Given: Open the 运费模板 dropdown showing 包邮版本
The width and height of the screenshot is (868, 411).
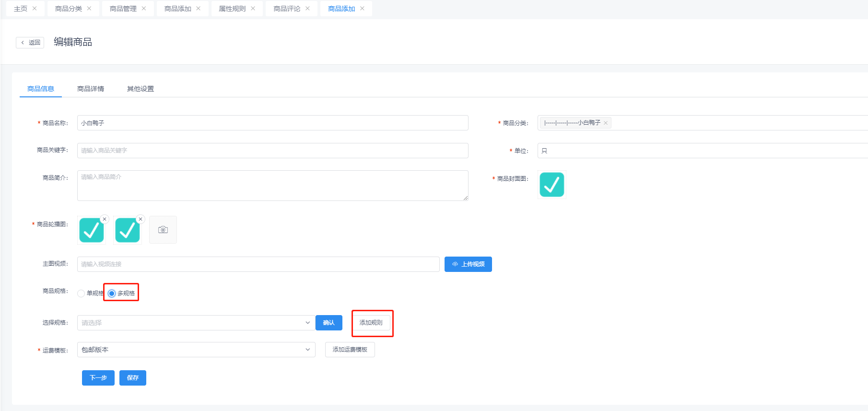Looking at the screenshot, I should point(196,350).
